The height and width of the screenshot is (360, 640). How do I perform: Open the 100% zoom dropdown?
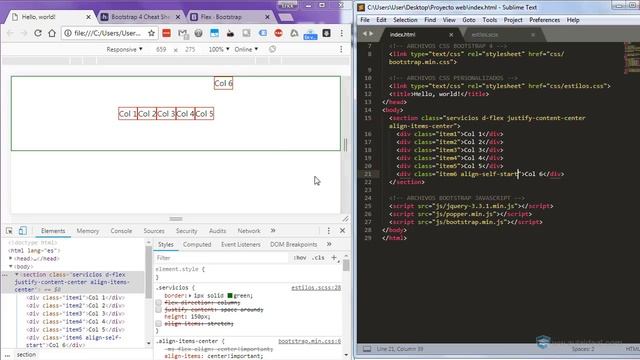click(219, 49)
